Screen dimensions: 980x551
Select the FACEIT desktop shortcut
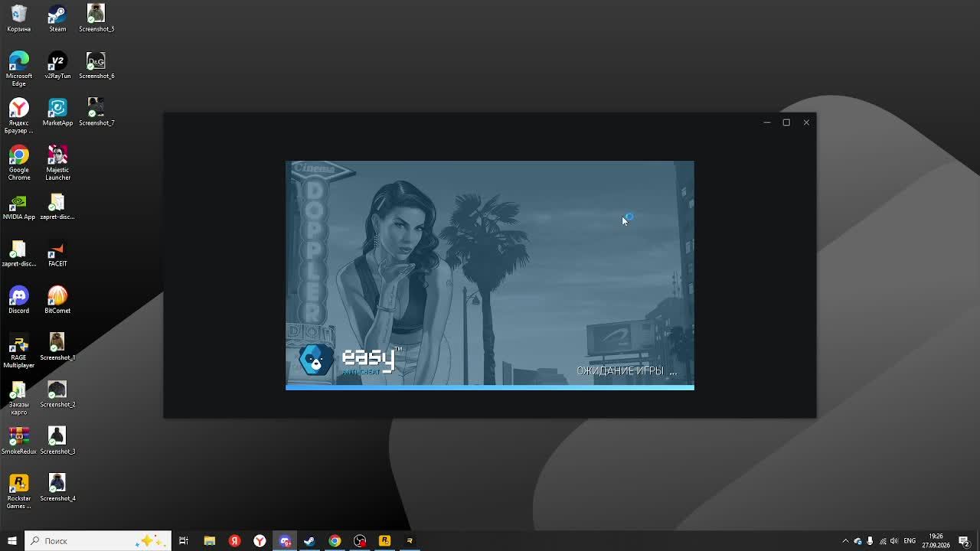(57, 254)
